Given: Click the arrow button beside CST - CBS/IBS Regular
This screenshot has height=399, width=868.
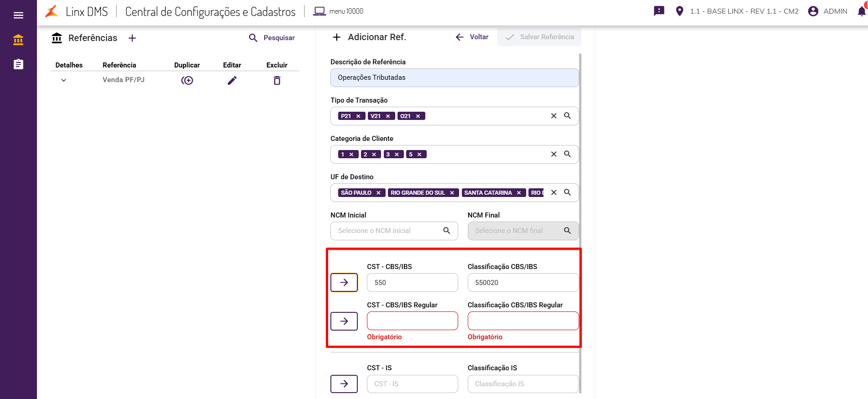Looking at the screenshot, I should pyautogui.click(x=344, y=321).
